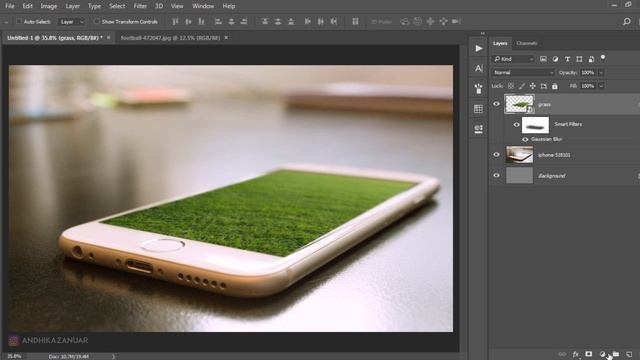Lock position move icon

[533, 86]
